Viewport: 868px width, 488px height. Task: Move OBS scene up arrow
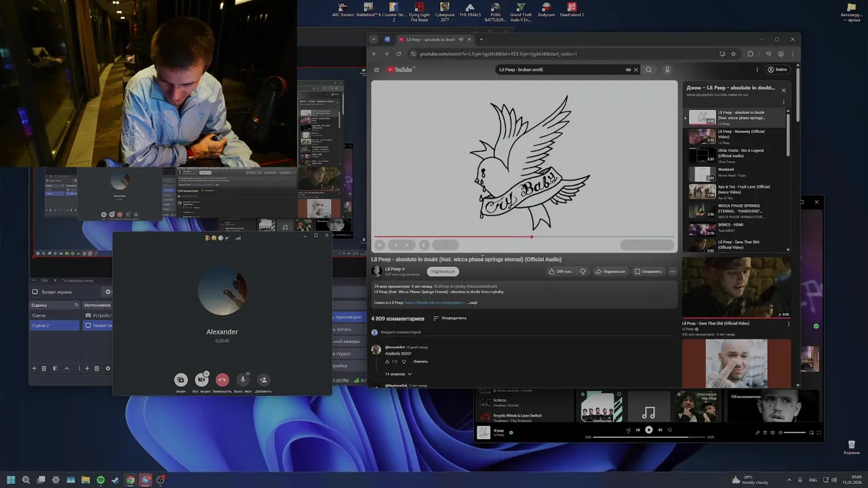point(66,368)
